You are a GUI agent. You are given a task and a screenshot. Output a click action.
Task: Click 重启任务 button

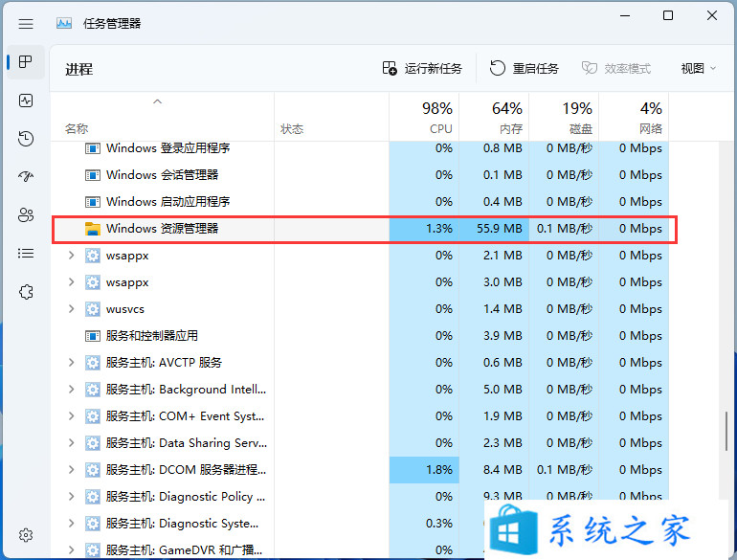(x=524, y=69)
